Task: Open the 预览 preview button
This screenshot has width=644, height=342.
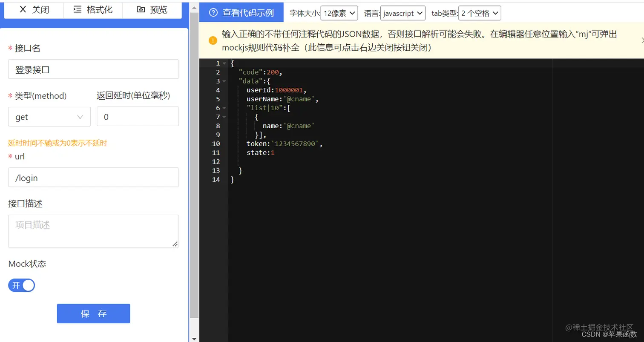Action: coord(152,10)
